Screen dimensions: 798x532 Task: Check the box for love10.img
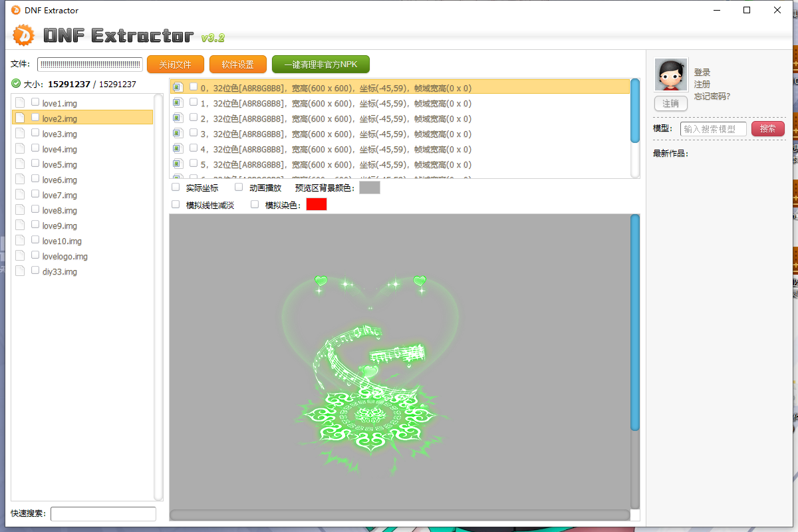35,240
